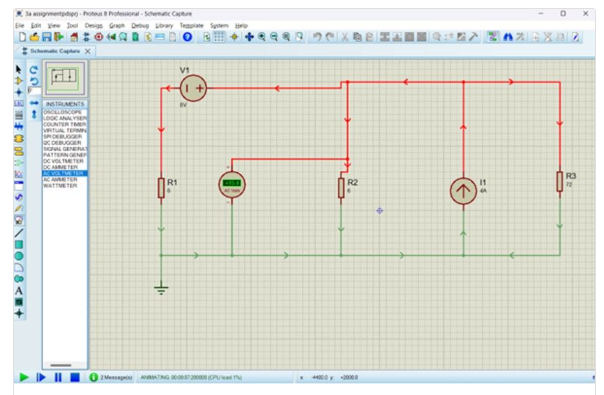The width and height of the screenshot is (604, 395).
Task: Open the View menu
Action: point(54,25)
